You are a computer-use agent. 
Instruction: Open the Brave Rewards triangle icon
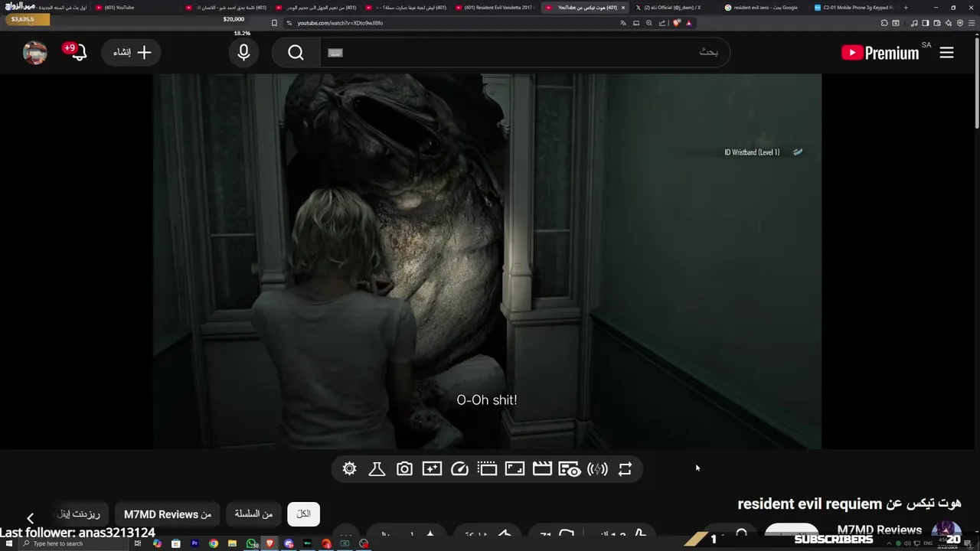689,23
